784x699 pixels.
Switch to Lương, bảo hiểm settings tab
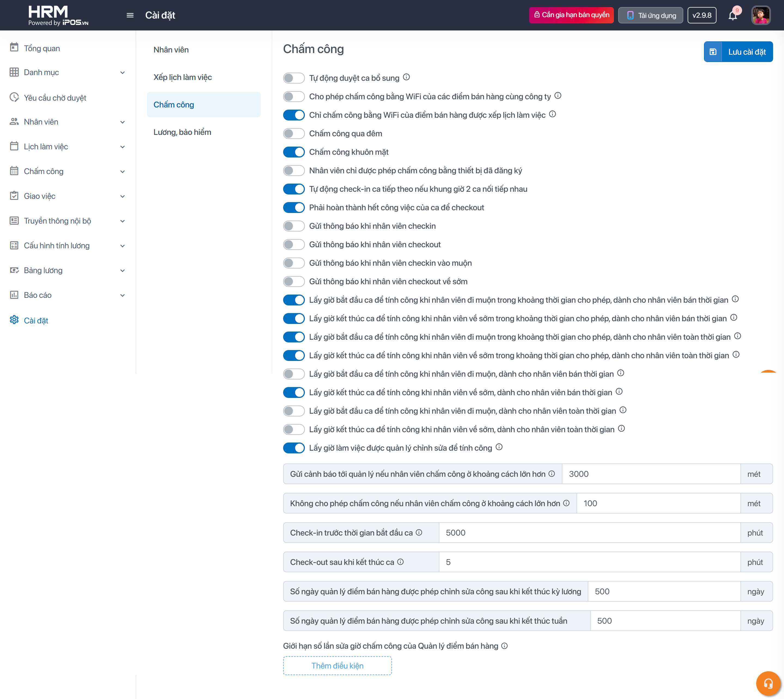(x=182, y=132)
